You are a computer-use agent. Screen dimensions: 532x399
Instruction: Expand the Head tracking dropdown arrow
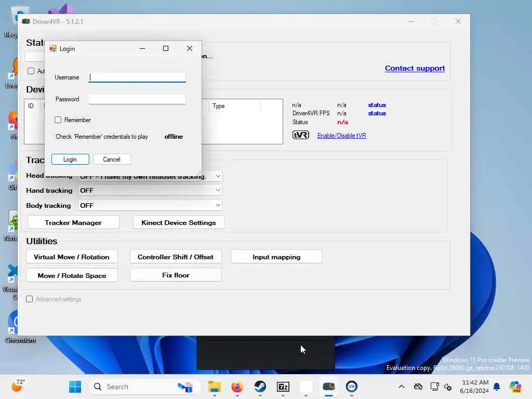tap(218, 176)
